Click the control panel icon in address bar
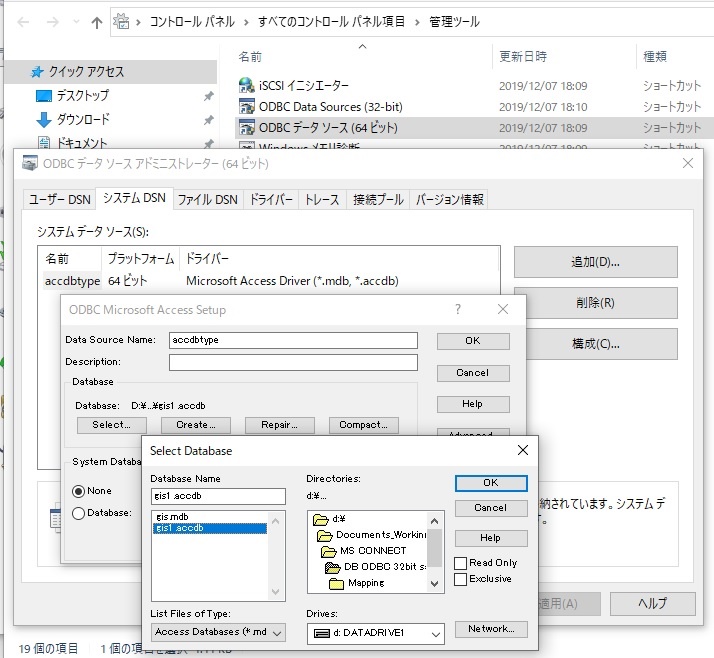The height and width of the screenshot is (658, 714). click(x=121, y=21)
